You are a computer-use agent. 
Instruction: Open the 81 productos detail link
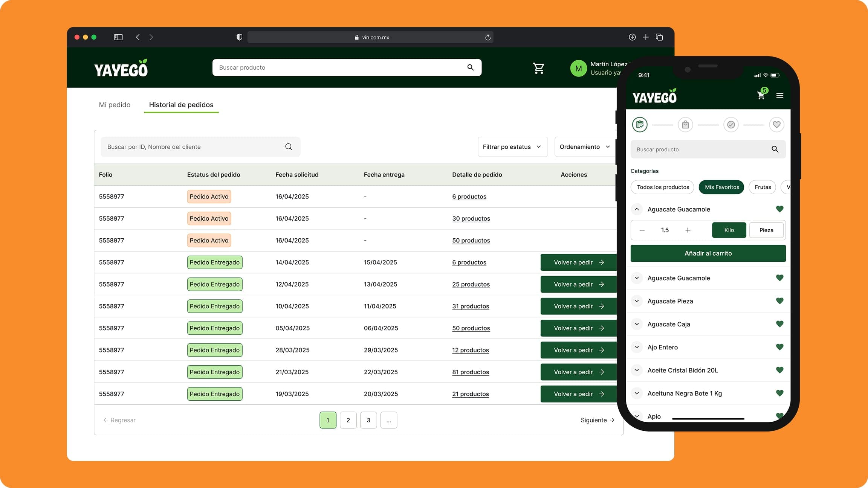[470, 372]
